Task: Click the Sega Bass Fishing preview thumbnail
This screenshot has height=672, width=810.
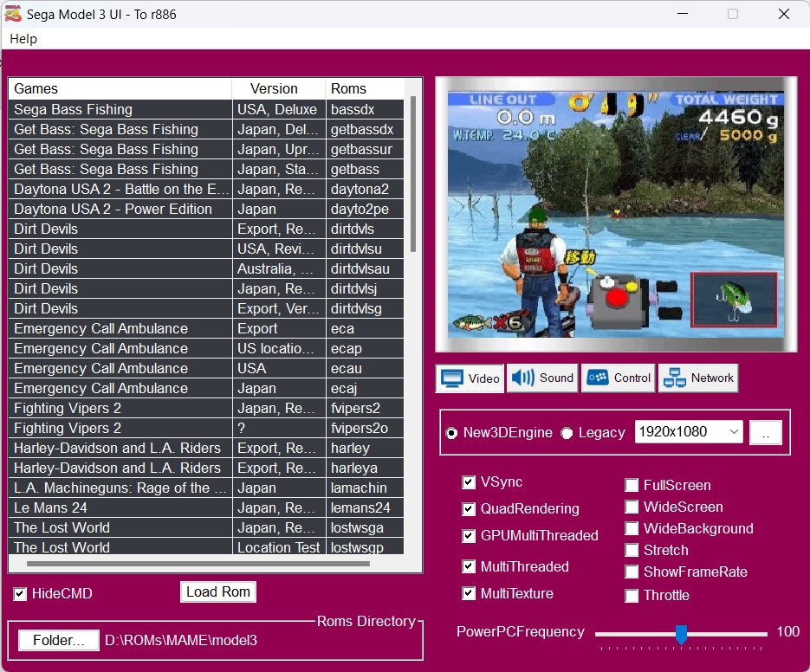Action: point(616,215)
